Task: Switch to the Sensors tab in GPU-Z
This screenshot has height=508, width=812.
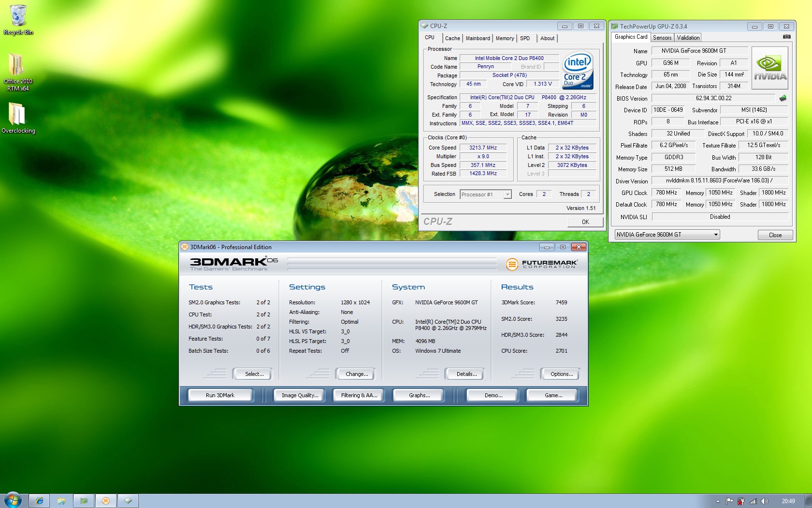Action: (662, 38)
